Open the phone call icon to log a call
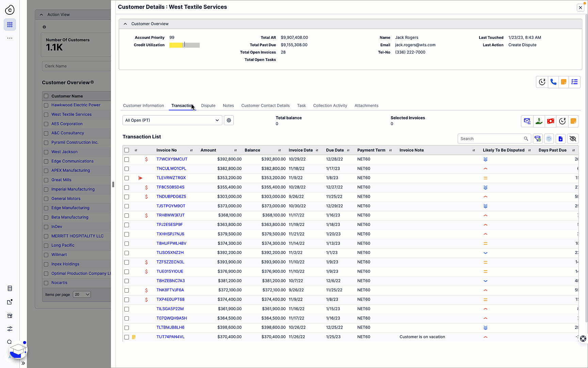The height and width of the screenshot is (368, 588). point(553,82)
